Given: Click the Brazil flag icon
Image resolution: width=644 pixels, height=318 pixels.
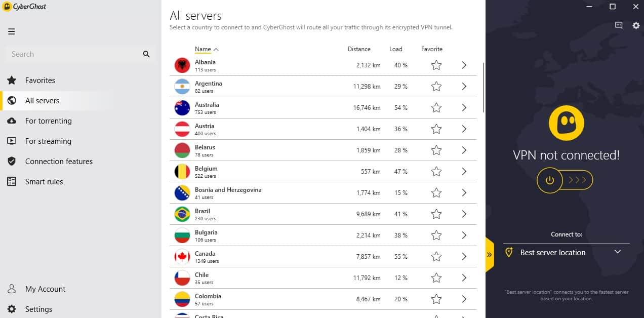Looking at the screenshot, I should [182, 214].
